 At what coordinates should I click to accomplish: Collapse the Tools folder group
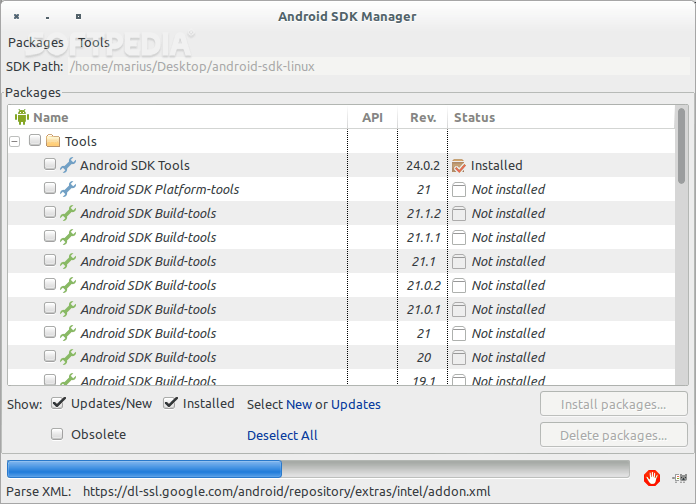click(15, 142)
